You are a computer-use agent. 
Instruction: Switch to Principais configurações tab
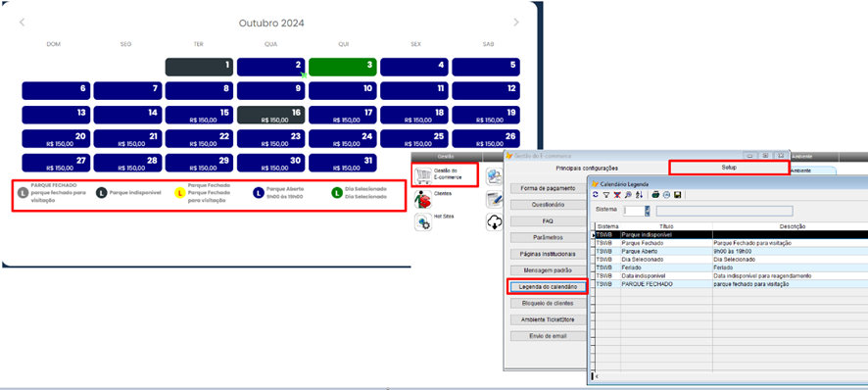[586, 168]
